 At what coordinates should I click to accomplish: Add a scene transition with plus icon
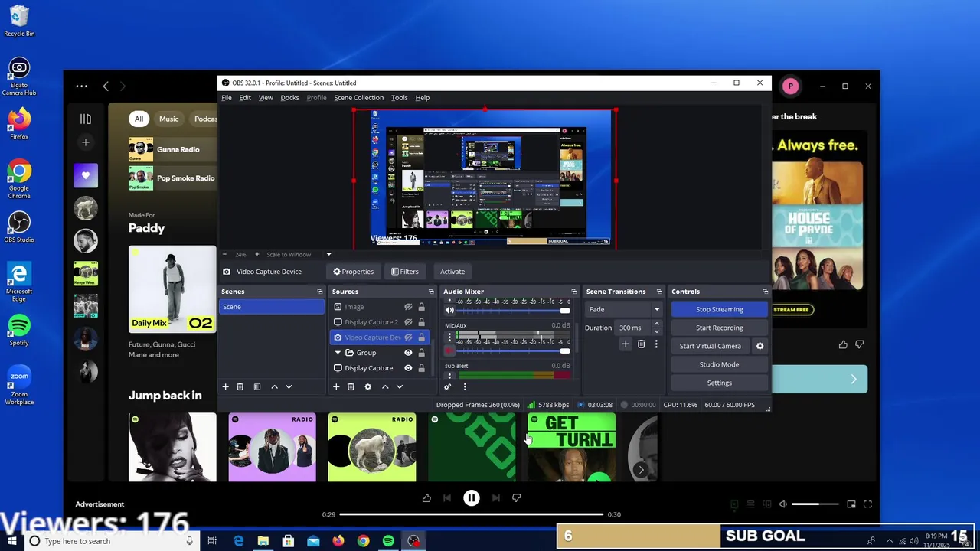(626, 344)
